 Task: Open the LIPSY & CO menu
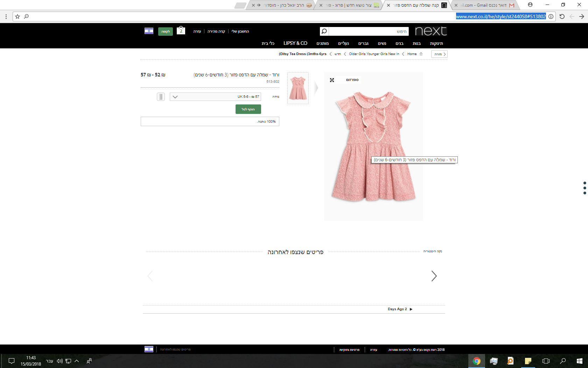pyautogui.click(x=295, y=43)
